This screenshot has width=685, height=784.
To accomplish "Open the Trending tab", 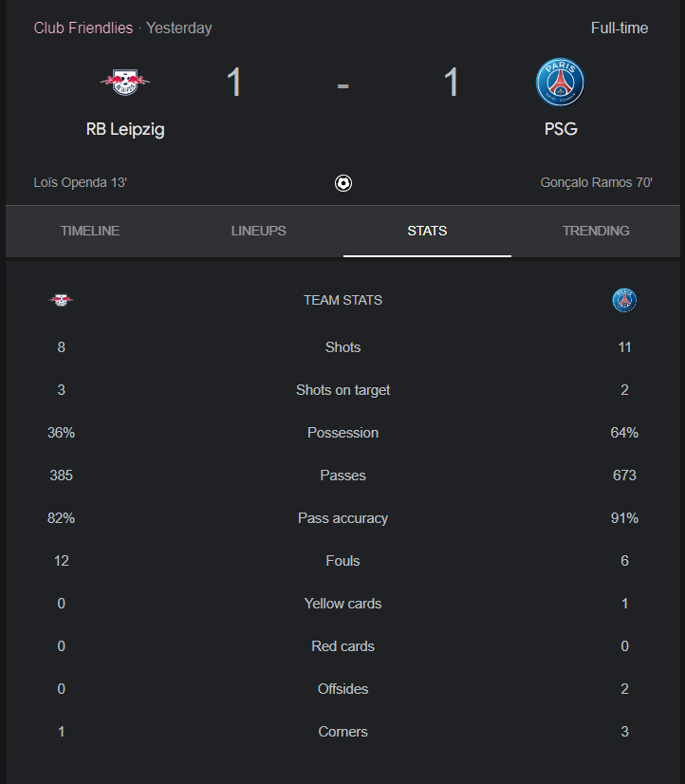I will click(596, 231).
